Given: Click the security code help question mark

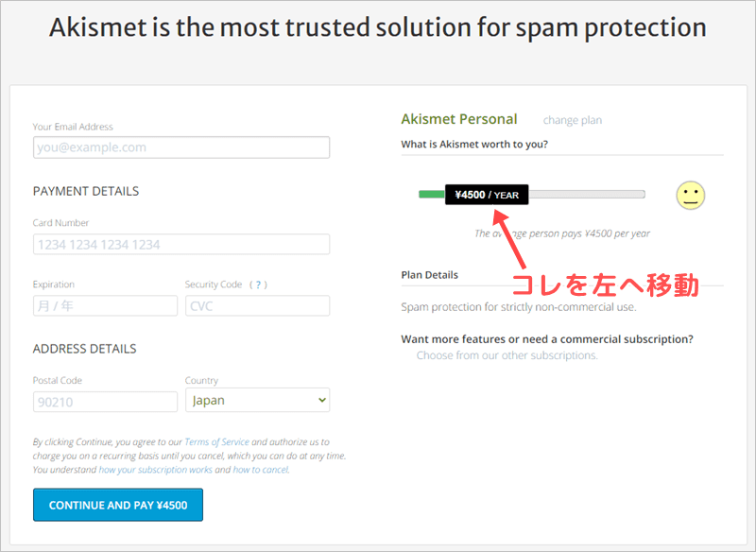Looking at the screenshot, I should [260, 285].
